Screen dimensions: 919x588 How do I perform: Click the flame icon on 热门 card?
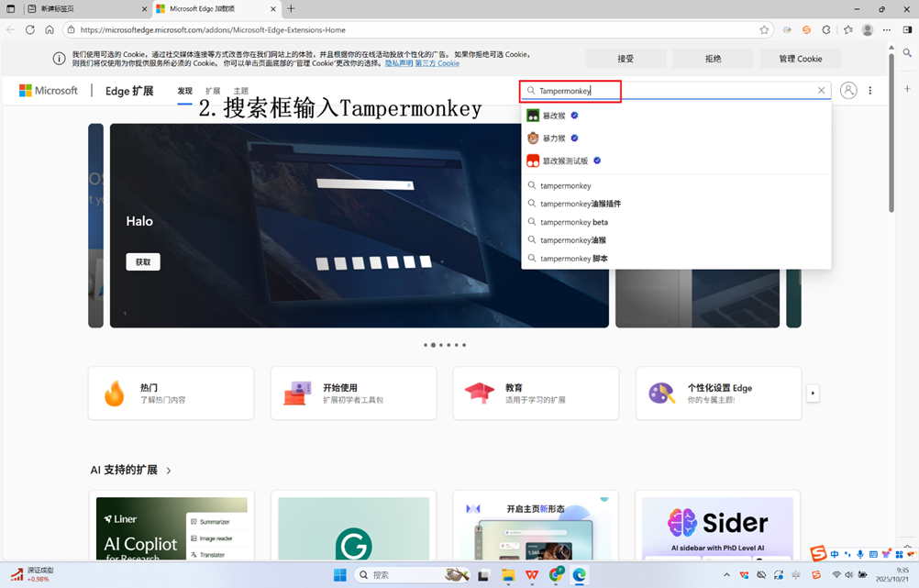tap(115, 393)
